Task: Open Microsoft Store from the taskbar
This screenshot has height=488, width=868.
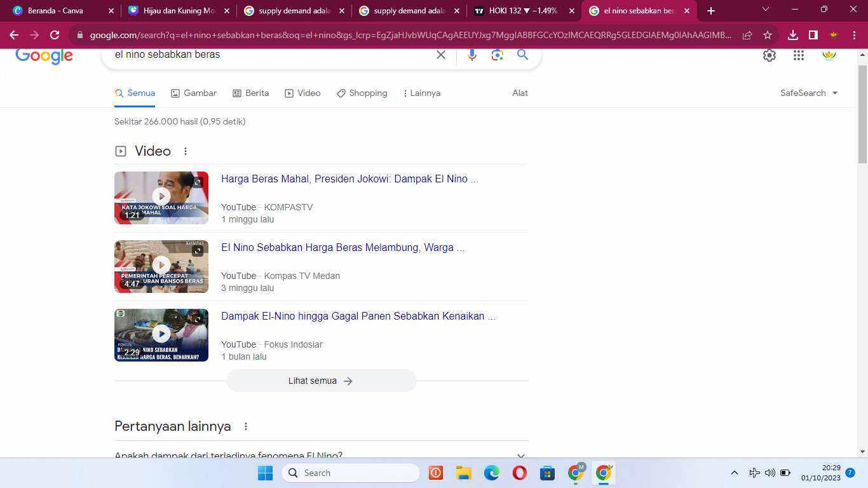Action: tap(547, 473)
